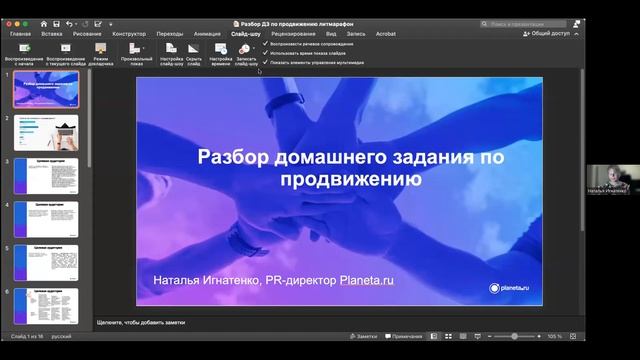The width and height of the screenshot is (640, 360).
Task: Adjust the zoom slider in status bar
Action: pos(514,336)
